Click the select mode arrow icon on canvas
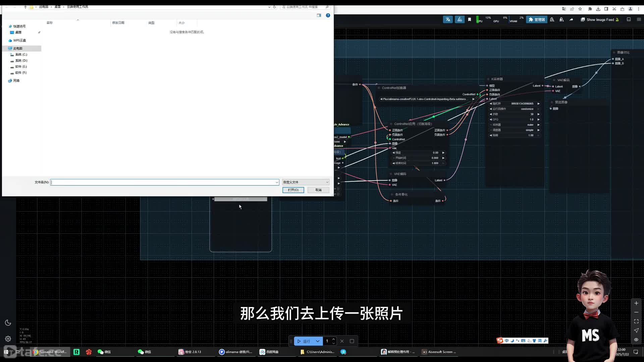 tap(636, 330)
